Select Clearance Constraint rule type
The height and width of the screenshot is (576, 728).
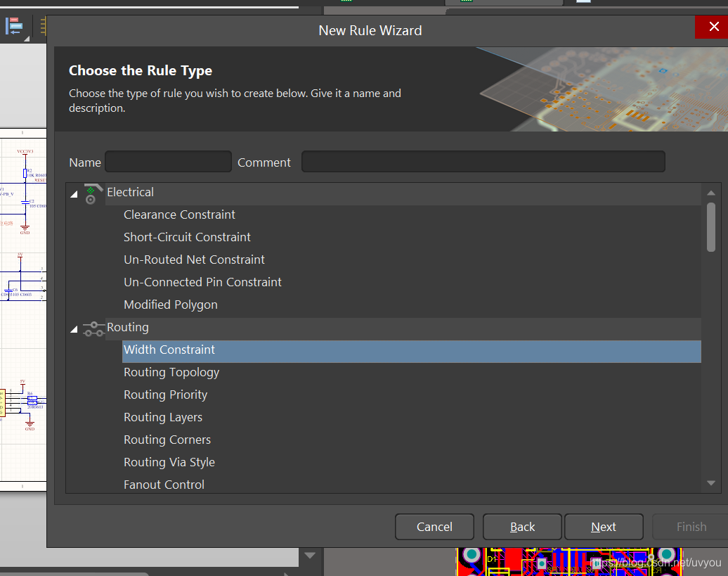179,215
